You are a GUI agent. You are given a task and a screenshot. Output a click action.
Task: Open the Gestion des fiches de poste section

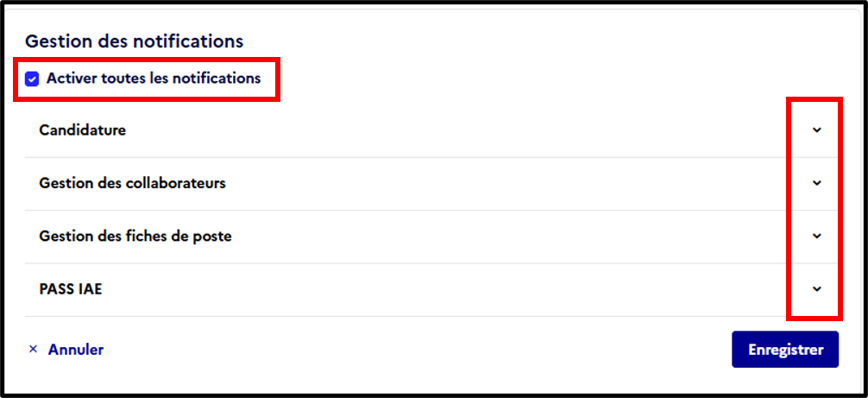(431, 237)
